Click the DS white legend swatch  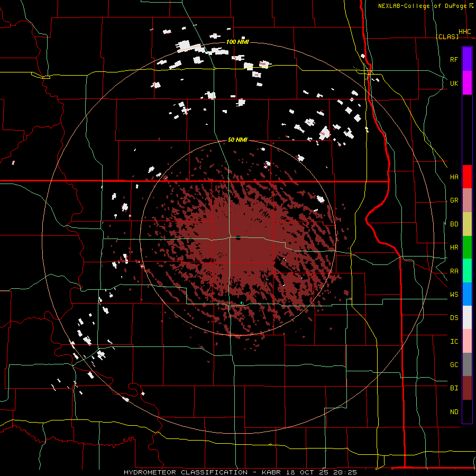tap(467, 317)
